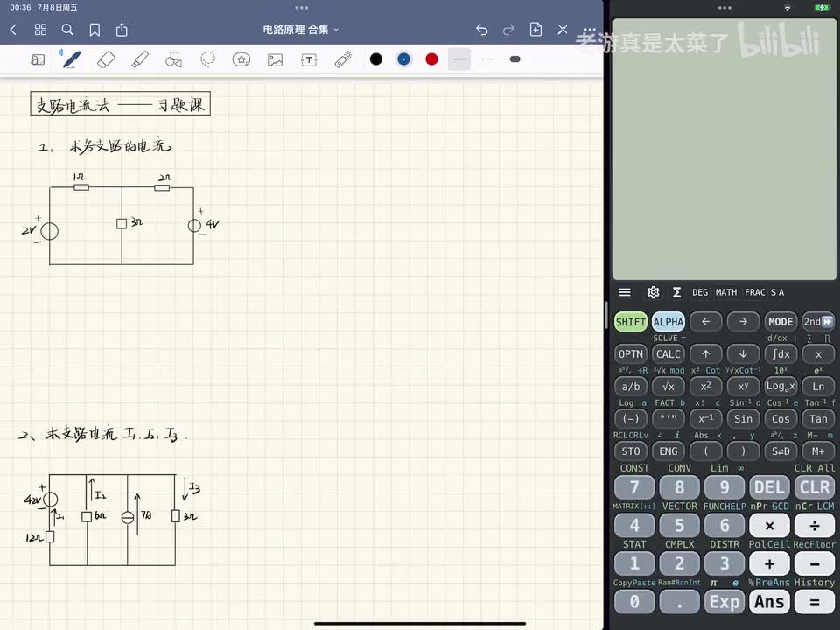Tap the equals = key
The width and height of the screenshot is (840, 630).
(x=815, y=602)
